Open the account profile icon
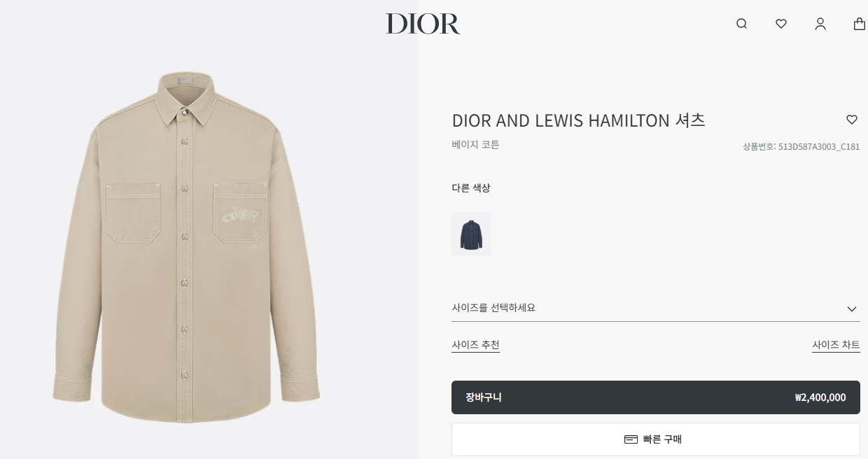The height and width of the screenshot is (459, 868). coord(820,24)
